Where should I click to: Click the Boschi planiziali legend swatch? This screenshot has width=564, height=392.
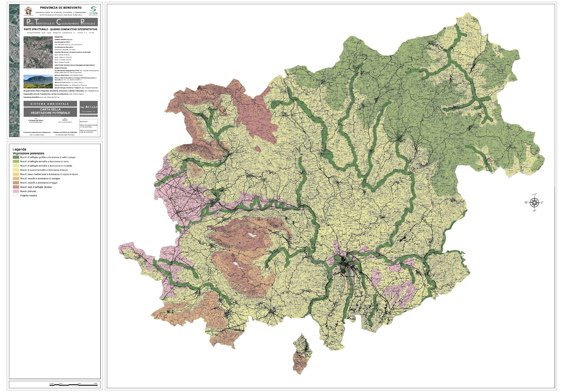coord(16,191)
